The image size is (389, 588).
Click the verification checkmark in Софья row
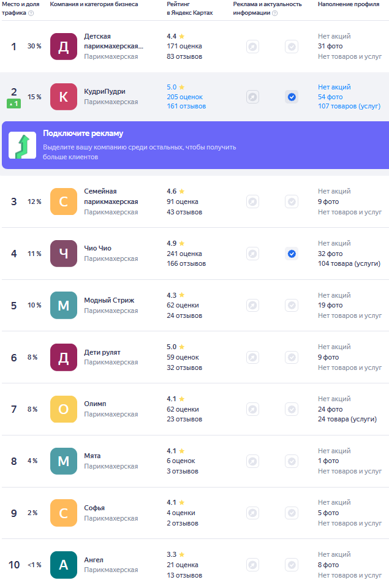coord(292,513)
